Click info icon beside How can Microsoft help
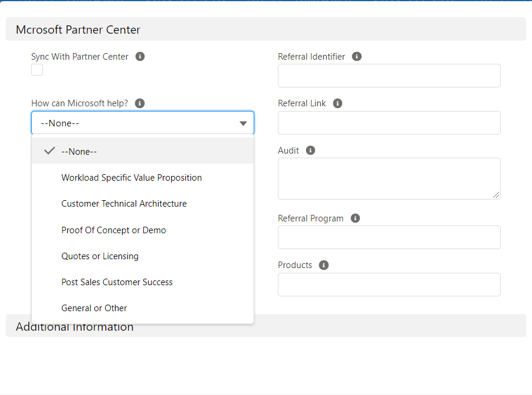 tap(140, 103)
